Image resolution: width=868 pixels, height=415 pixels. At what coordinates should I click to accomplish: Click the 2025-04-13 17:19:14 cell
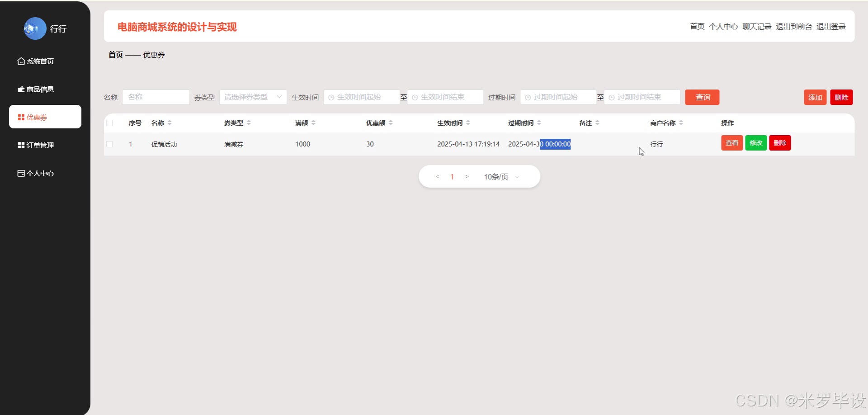(468, 144)
